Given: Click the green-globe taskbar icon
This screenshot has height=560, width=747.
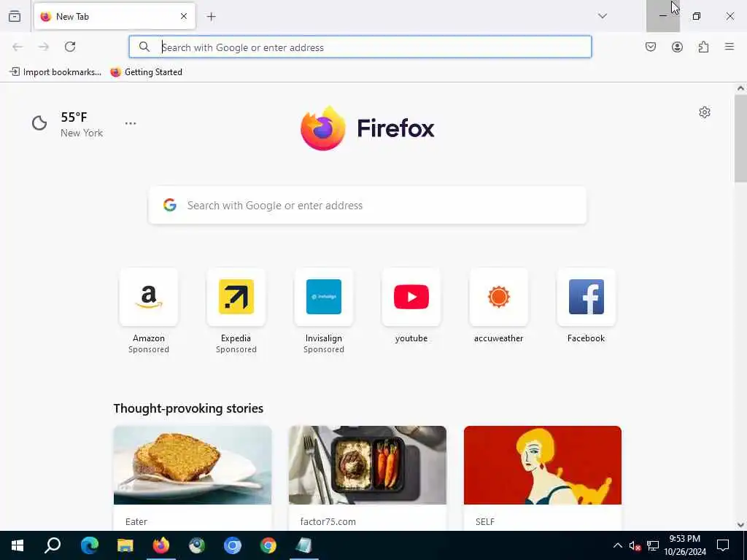Looking at the screenshot, I should 197,545.
